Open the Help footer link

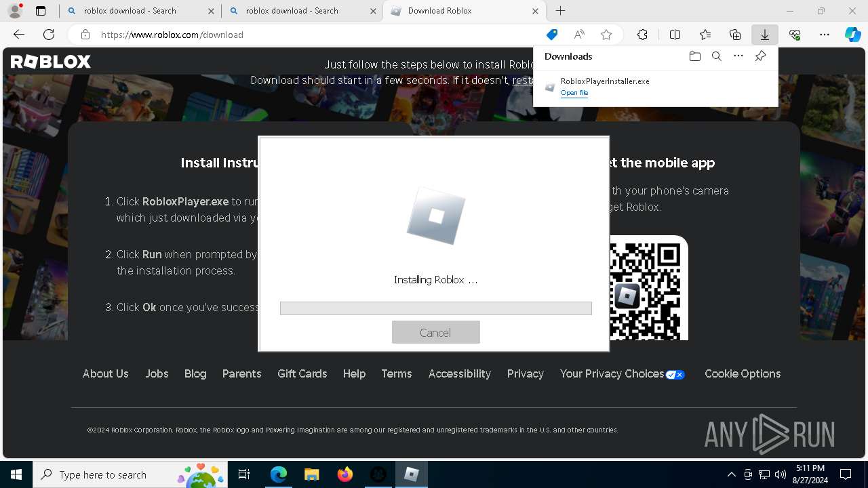(x=354, y=373)
